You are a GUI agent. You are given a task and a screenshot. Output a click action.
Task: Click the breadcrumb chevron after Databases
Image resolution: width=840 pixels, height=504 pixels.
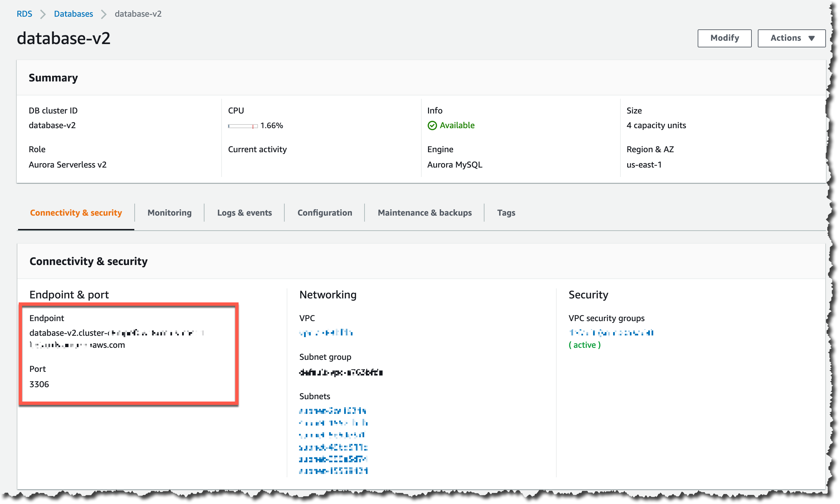pos(104,14)
